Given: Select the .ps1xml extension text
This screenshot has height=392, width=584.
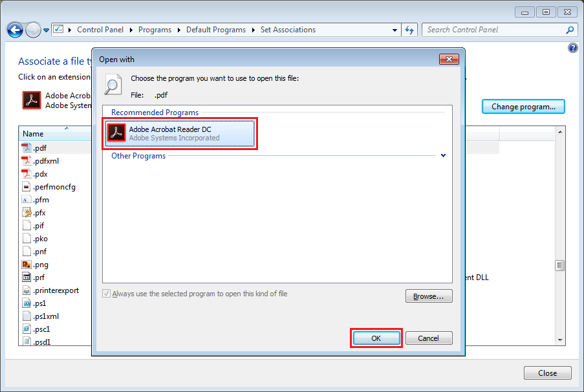Looking at the screenshot, I should [46, 316].
